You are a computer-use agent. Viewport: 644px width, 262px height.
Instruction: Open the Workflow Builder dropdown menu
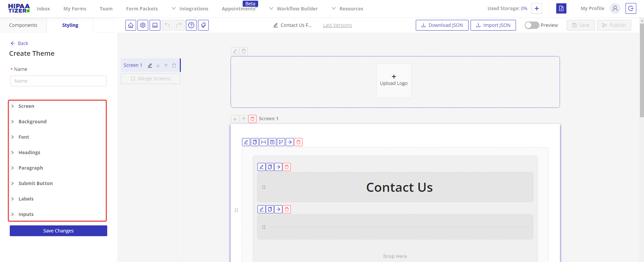coord(293,9)
